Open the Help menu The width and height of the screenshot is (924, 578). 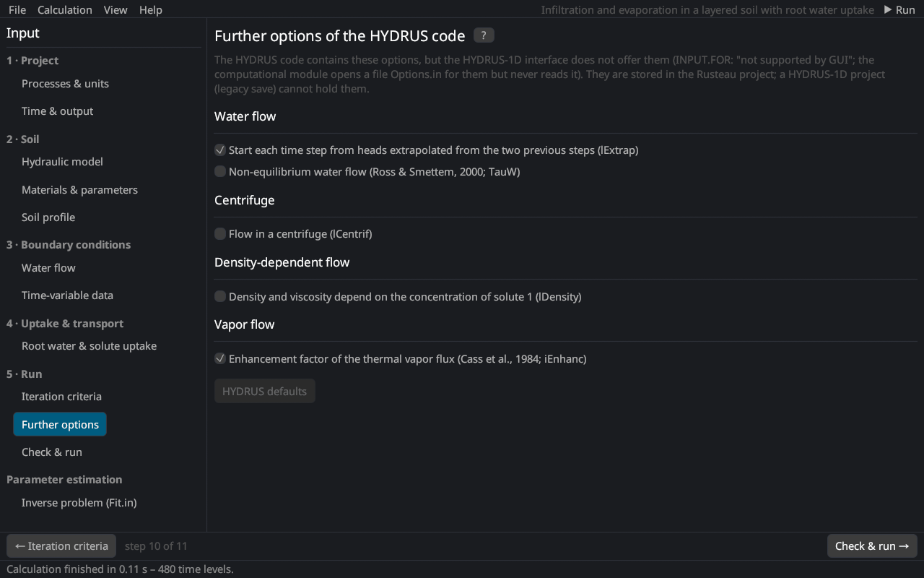point(151,9)
